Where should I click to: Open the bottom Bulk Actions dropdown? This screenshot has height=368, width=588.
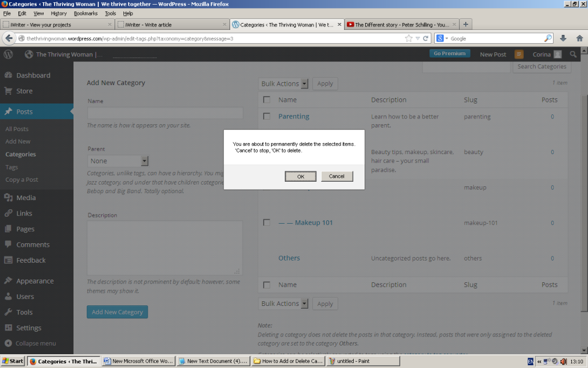[283, 304]
